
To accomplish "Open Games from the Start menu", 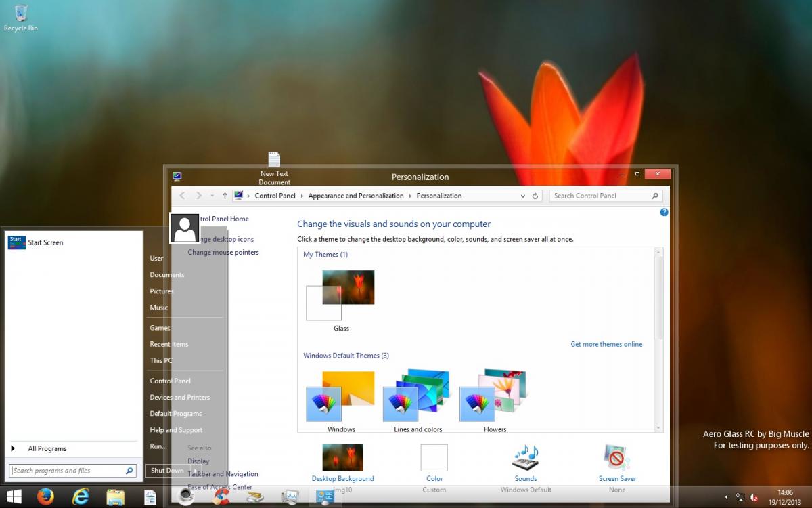I will [160, 328].
